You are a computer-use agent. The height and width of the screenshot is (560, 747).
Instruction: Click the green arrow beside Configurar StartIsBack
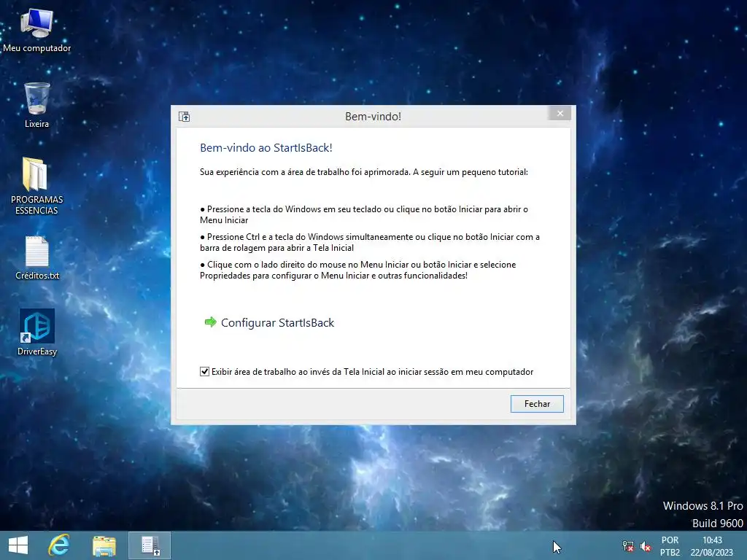click(210, 322)
